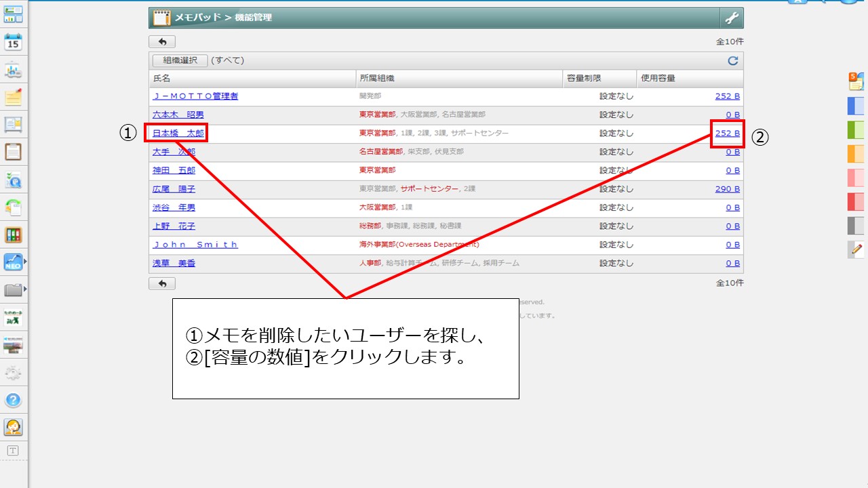Image resolution: width=868 pixels, height=488 pixels.
Task: Click the back arrow button above the table
Action: 162,42
